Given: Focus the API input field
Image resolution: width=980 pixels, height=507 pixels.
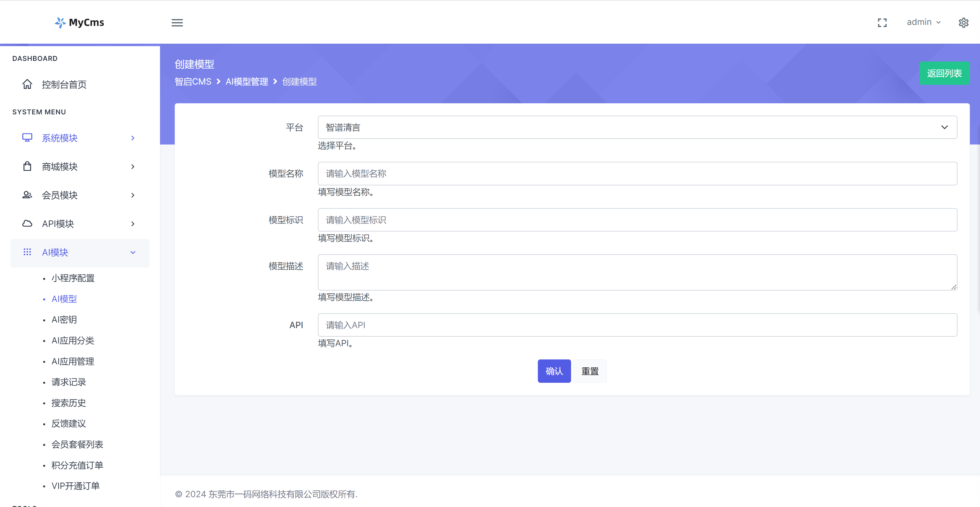Looking at the screenshot, I should 637,325.
